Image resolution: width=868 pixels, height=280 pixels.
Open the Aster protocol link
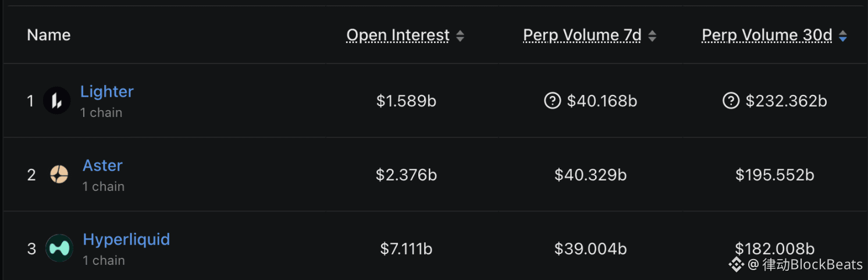102,165
